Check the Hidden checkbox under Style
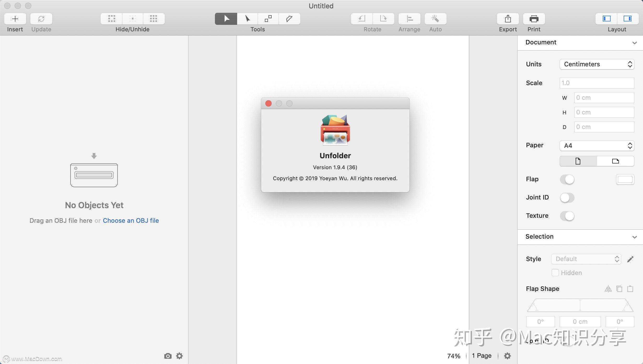Viewport: 643px width, 364px height. [x=555, y=272]
